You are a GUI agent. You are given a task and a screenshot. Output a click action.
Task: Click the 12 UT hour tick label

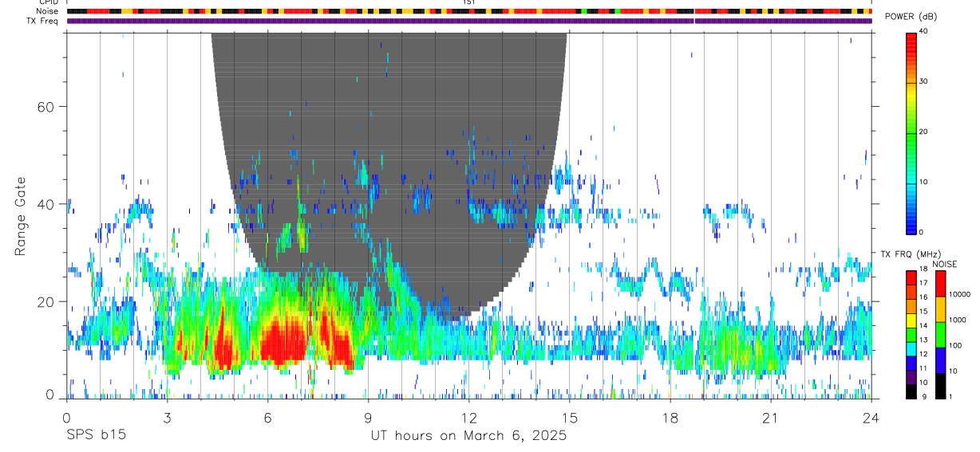pos(468,419)
